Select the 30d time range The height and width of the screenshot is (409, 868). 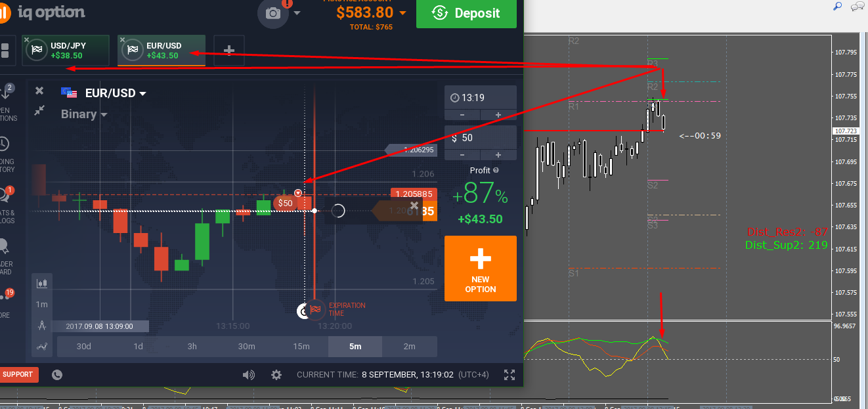(84, 347)
